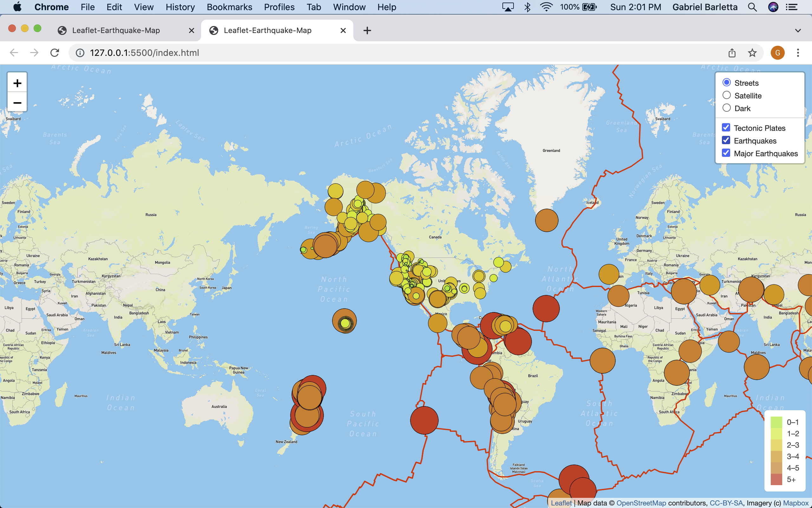Open the Apple menu
This screenshot has width=812, height=508.
pyautogui.click(x=17, y=7)
